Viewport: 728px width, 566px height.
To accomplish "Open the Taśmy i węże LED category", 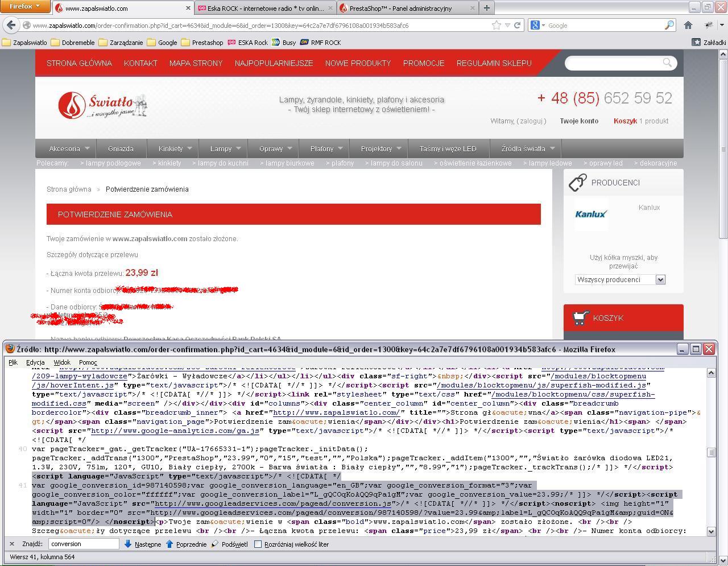I will click(x=448, y=148).
